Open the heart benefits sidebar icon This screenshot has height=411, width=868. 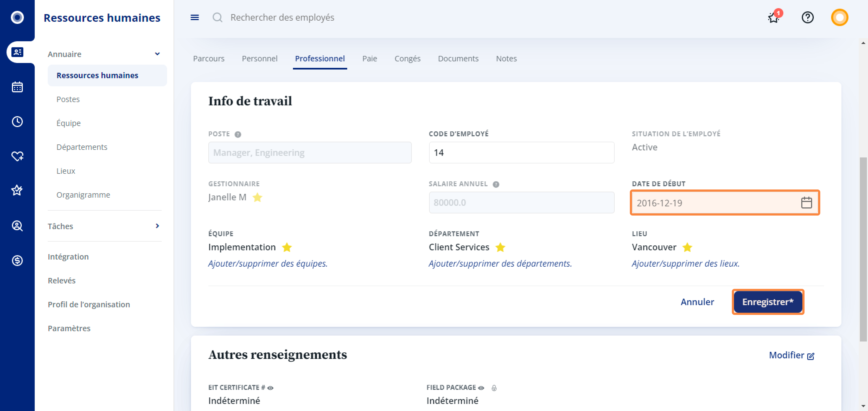(17, 156)
